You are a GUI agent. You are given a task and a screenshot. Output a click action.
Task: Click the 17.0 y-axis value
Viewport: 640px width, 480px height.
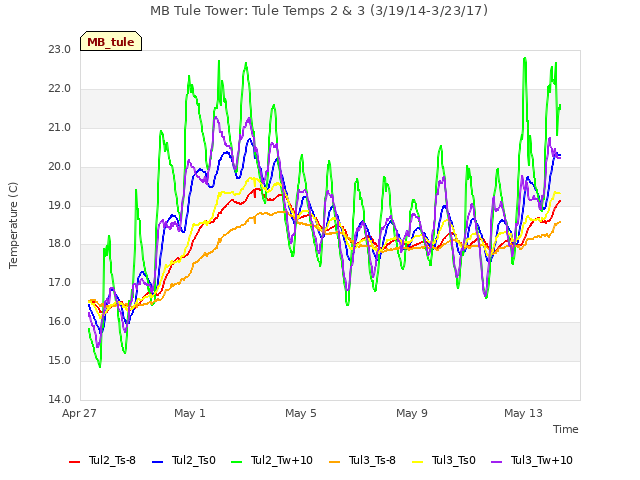coord(60,282)
